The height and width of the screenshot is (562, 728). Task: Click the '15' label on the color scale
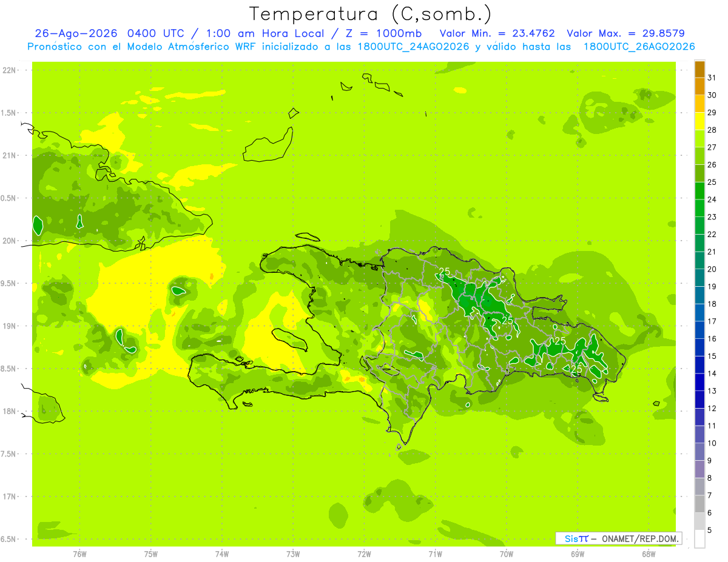coord(712,356)
